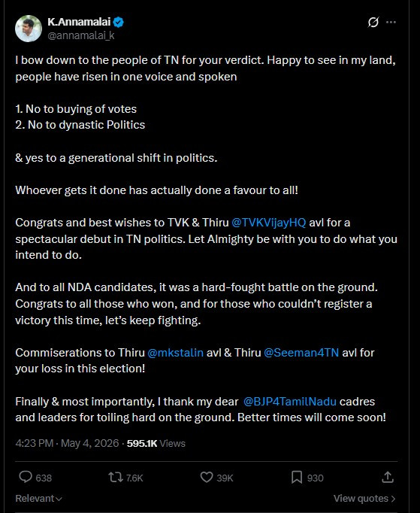Click the repost arrows icon
The image size is (420, 513).
coord(116,478)
